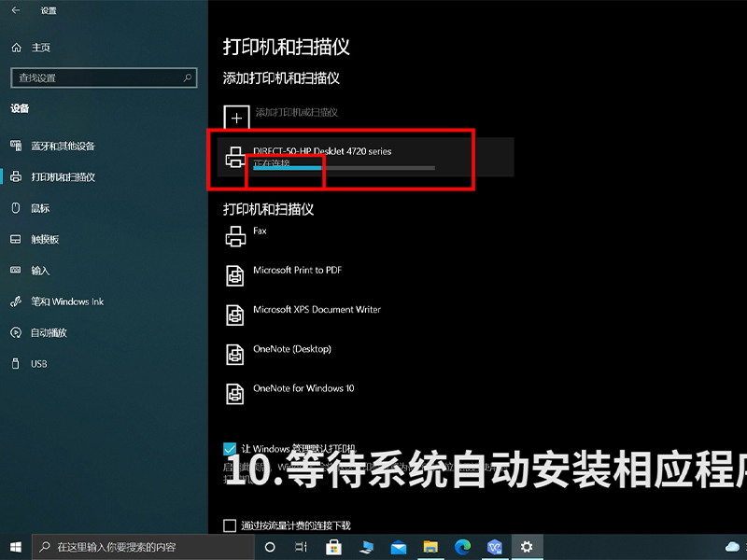
Task: Click the connection progress bar under DeskJet
Action: pos(344,168)
